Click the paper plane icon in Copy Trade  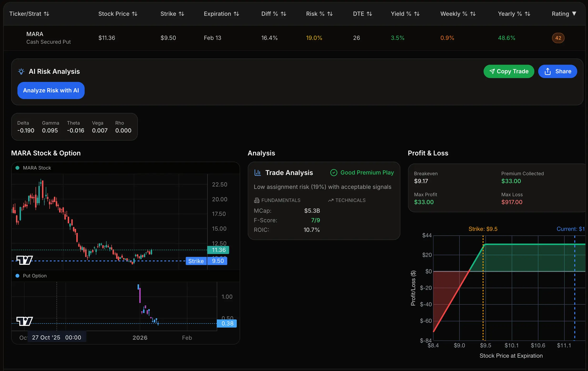pos(492,71)
